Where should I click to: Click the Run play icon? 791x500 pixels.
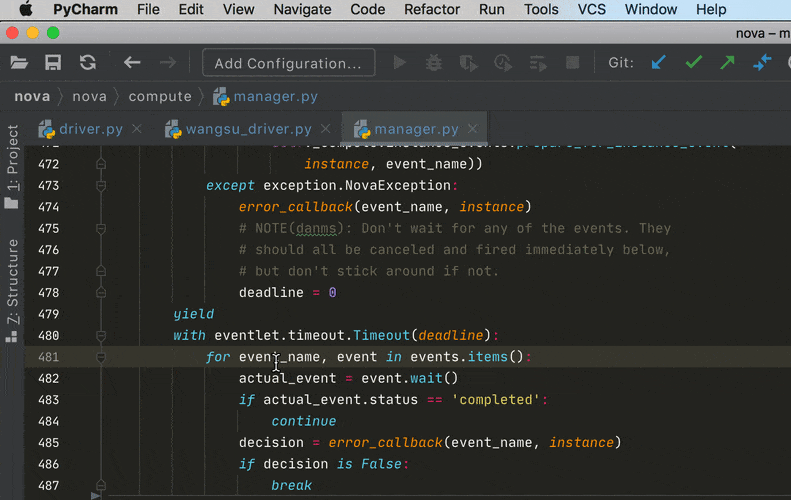400,63
